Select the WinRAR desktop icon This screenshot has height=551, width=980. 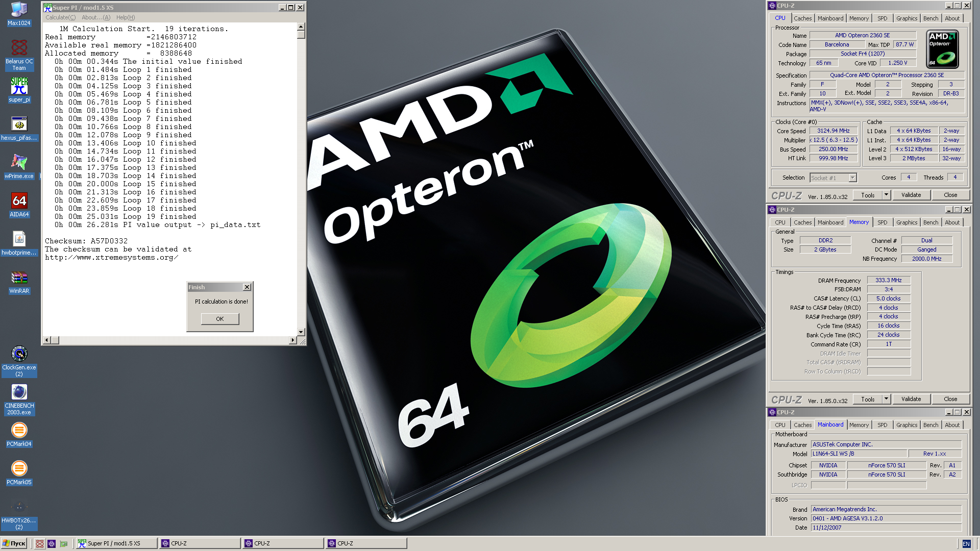19,281
